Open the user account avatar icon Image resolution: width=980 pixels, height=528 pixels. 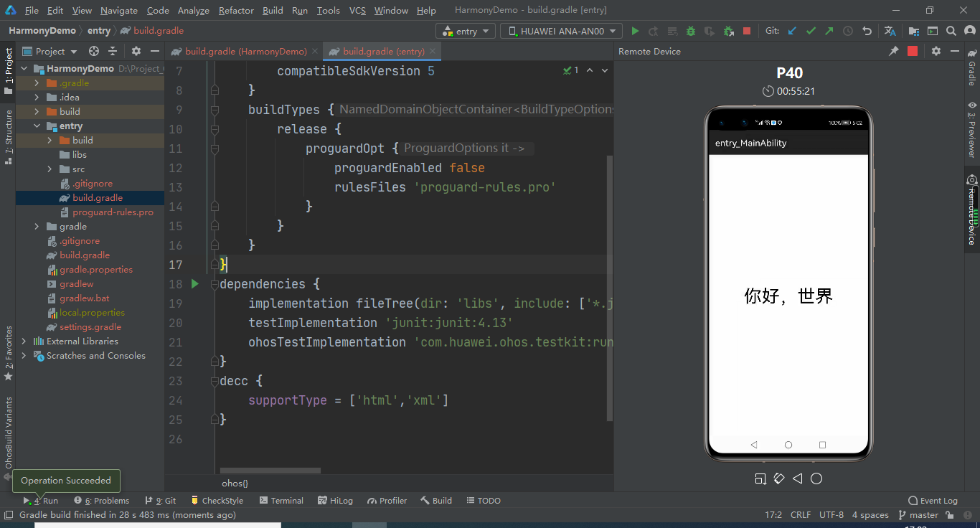coord(969,31)
